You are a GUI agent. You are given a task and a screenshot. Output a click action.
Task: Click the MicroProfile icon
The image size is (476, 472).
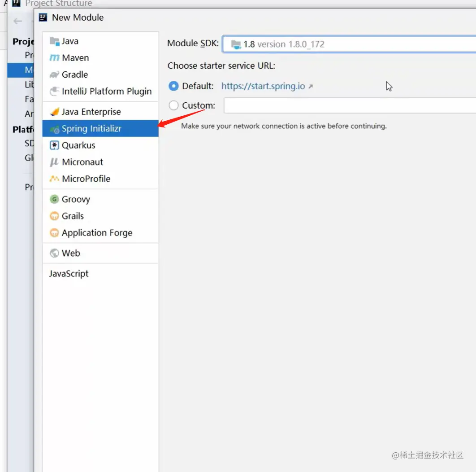(54, 179)
